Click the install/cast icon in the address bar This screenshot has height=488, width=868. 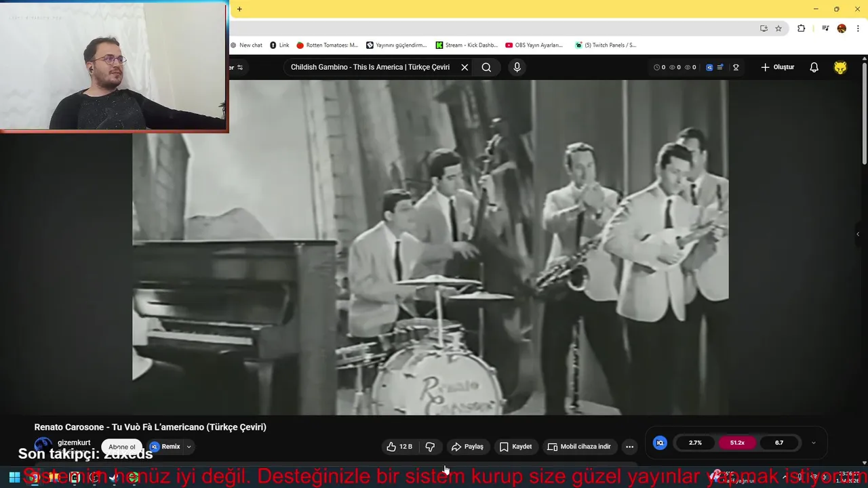coord(764,28)
